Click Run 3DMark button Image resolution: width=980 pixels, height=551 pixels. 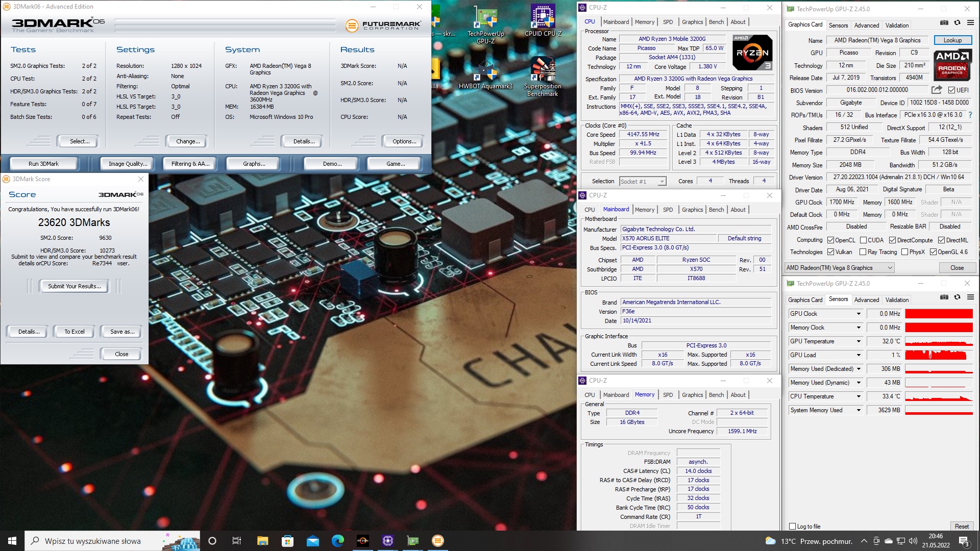43,164
